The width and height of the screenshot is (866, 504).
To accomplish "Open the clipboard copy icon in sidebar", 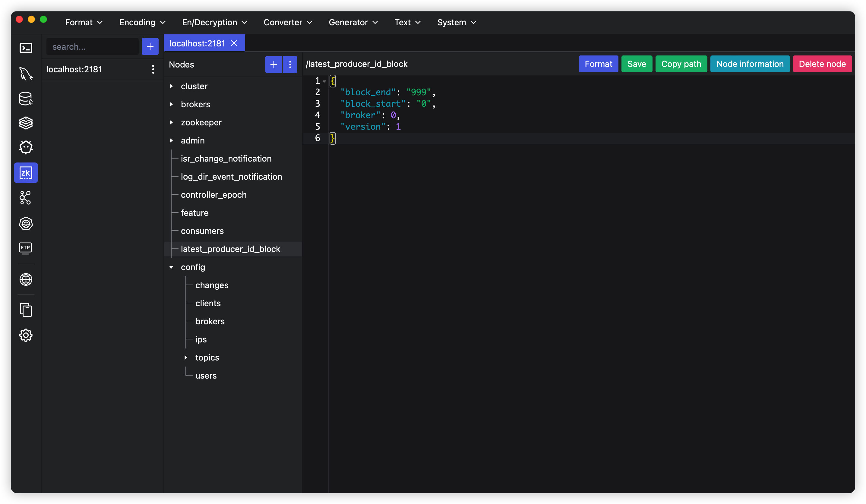I will [x=26, y=310].
